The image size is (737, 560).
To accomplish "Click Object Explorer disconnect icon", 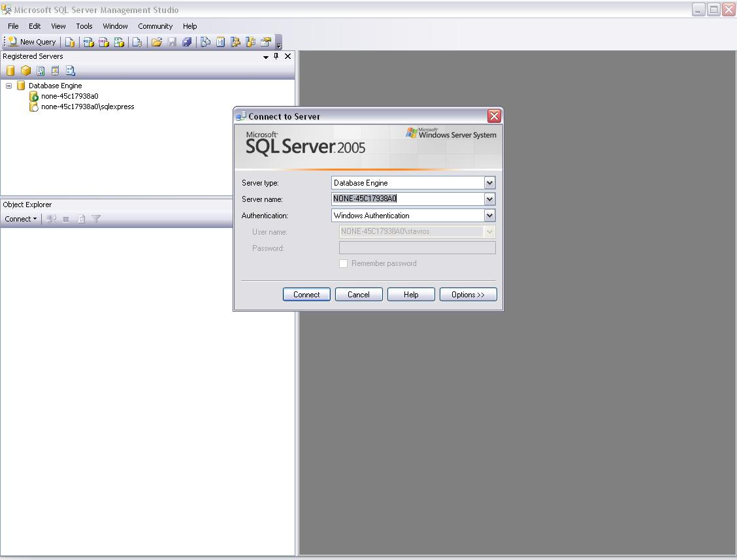I will (52, 219).
